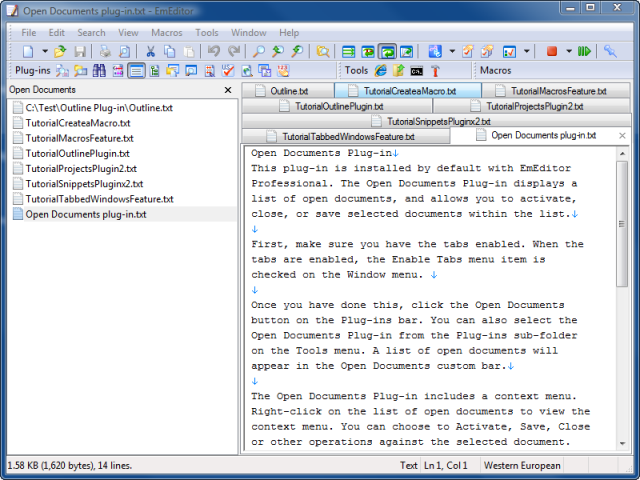Screen dimensions: 640x480
Task: Click the Print icon
Action: tap(105, 51)
